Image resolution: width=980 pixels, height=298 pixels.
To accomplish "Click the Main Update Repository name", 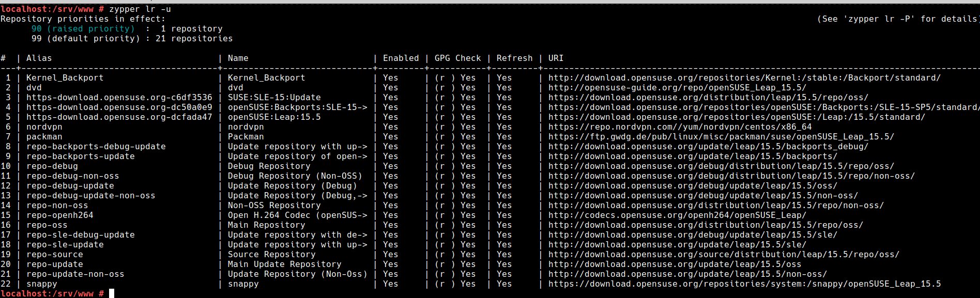I will coord(285,264).
